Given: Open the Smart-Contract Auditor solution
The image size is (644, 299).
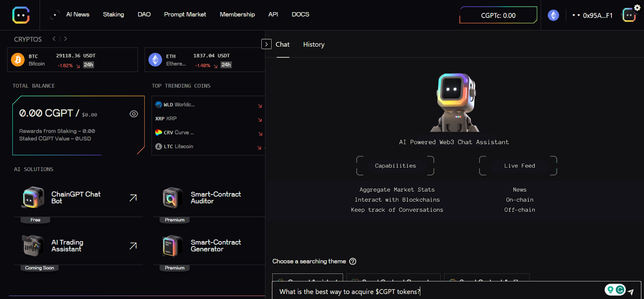Looking at the screenshot, I should tap(216, 197).
